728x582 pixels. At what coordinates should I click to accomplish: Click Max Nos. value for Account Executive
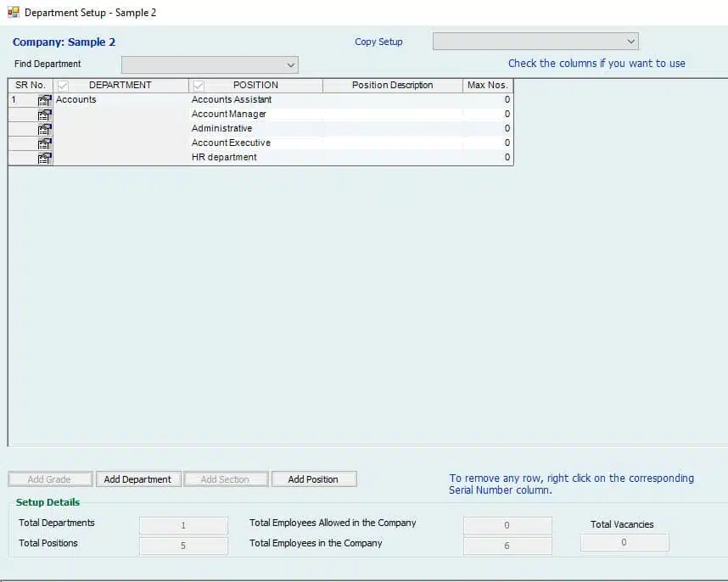tap(488, 143)
